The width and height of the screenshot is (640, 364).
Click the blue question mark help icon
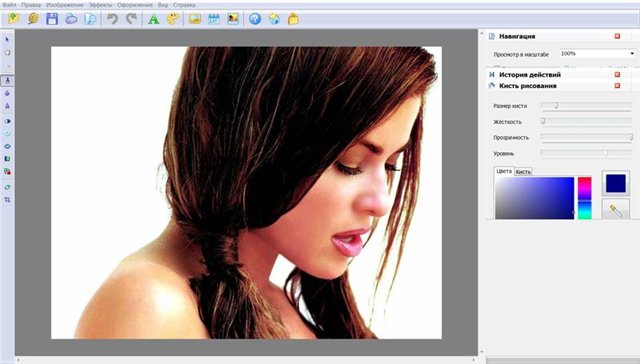click(255, 19)
